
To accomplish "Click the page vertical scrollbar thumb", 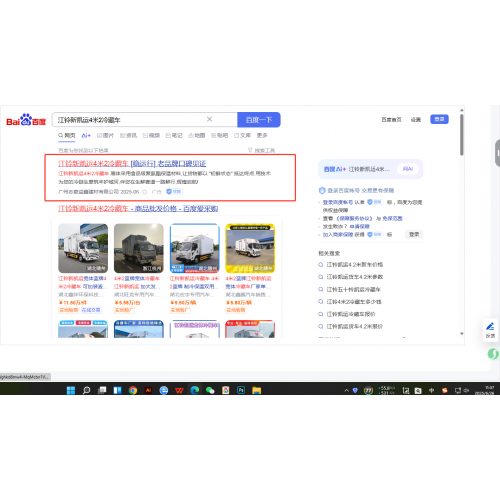I will click(462, 135).
